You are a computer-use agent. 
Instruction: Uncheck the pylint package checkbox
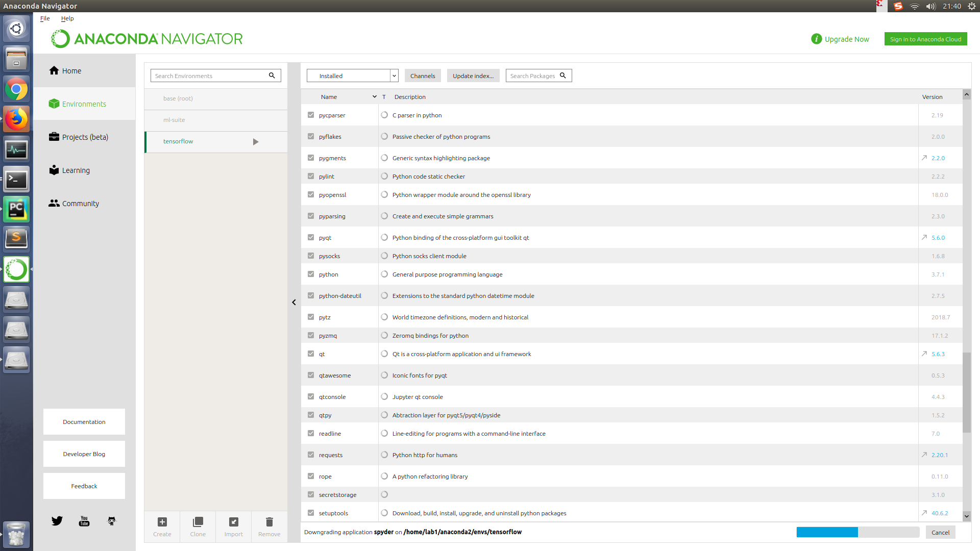311,176
